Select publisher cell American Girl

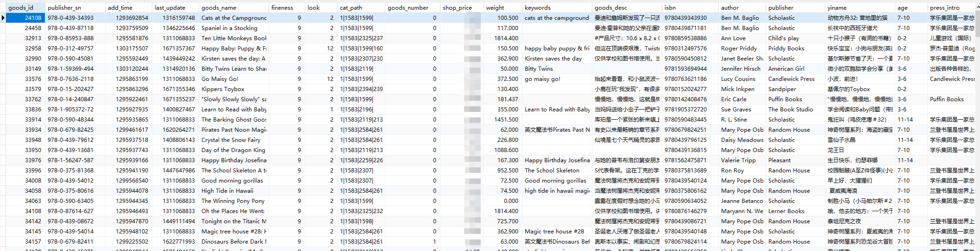point(796,68)
